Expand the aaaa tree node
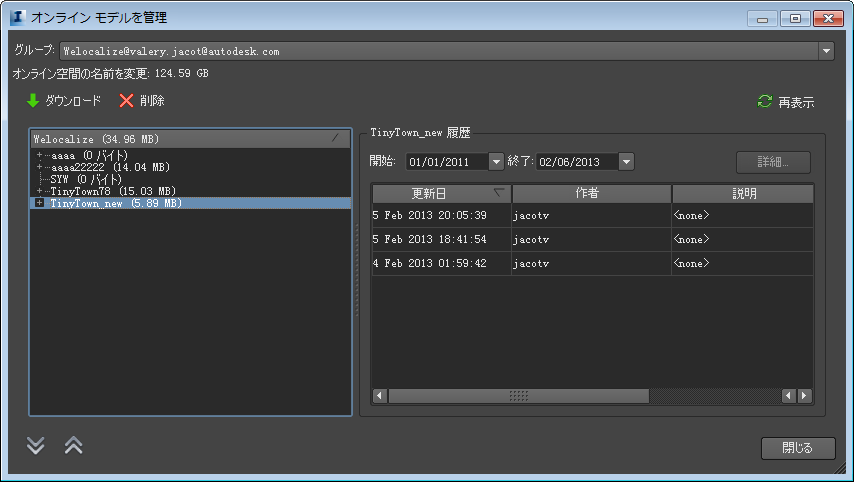Image resolution: width=854 pixels, height=482 pixels. tap(39, 155)
